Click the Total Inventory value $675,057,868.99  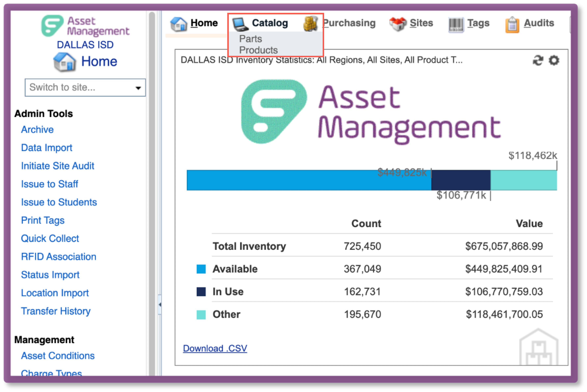[504, 246]
